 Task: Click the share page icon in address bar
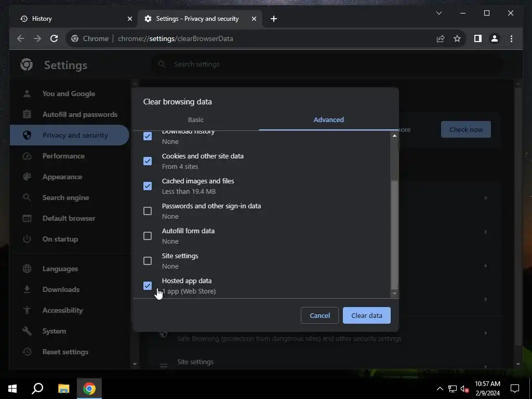tap(441, 38)
